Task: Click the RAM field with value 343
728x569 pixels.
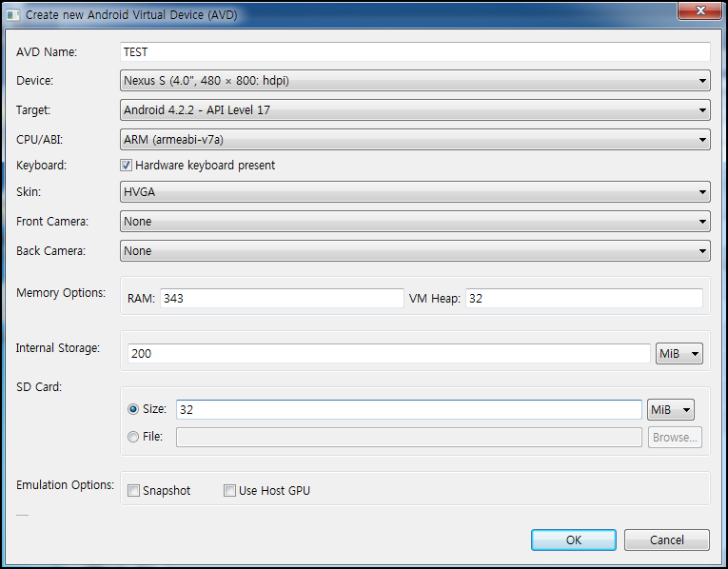Action: [282, 298]
